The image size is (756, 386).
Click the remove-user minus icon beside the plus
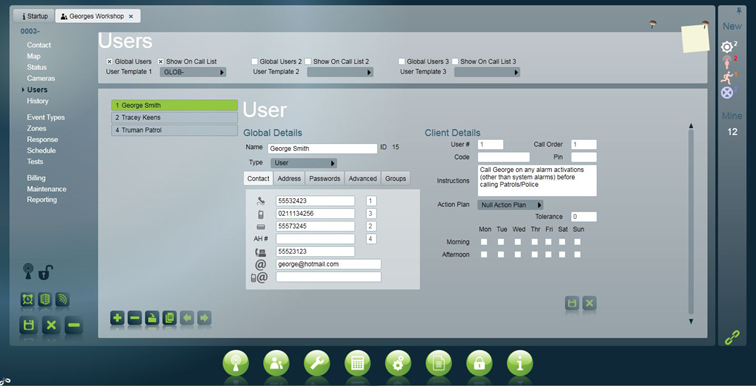pos(135,318)
